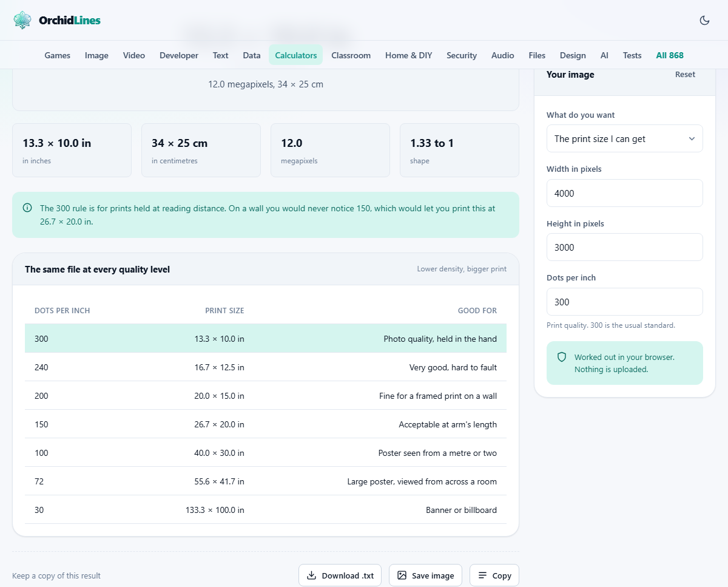
Task: Open the Home & DIY category
Action: tap(409, 55)
